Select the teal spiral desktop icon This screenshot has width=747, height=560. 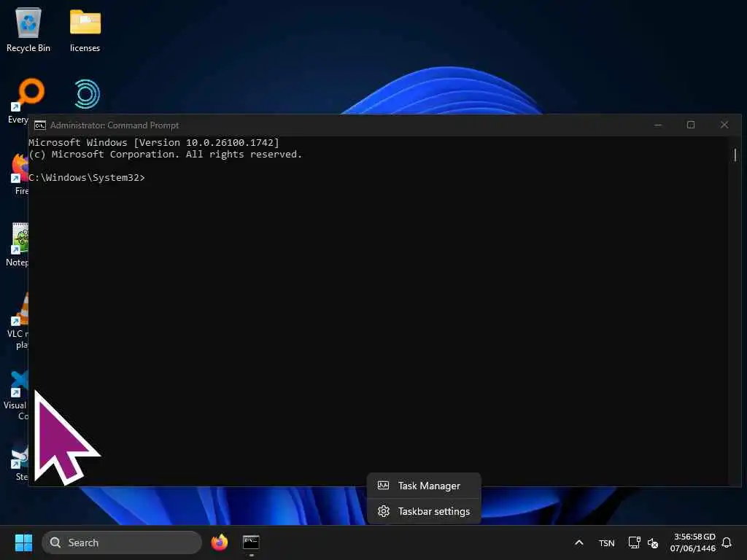(88, 94)
